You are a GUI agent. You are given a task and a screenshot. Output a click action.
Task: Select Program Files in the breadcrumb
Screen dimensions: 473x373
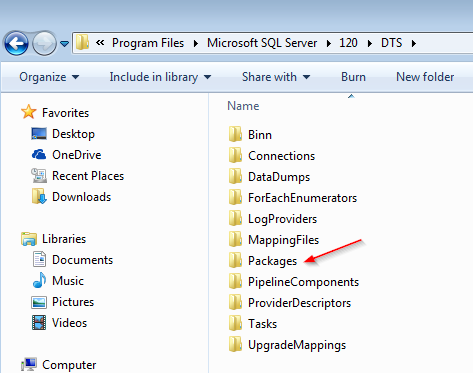[148, 43]
